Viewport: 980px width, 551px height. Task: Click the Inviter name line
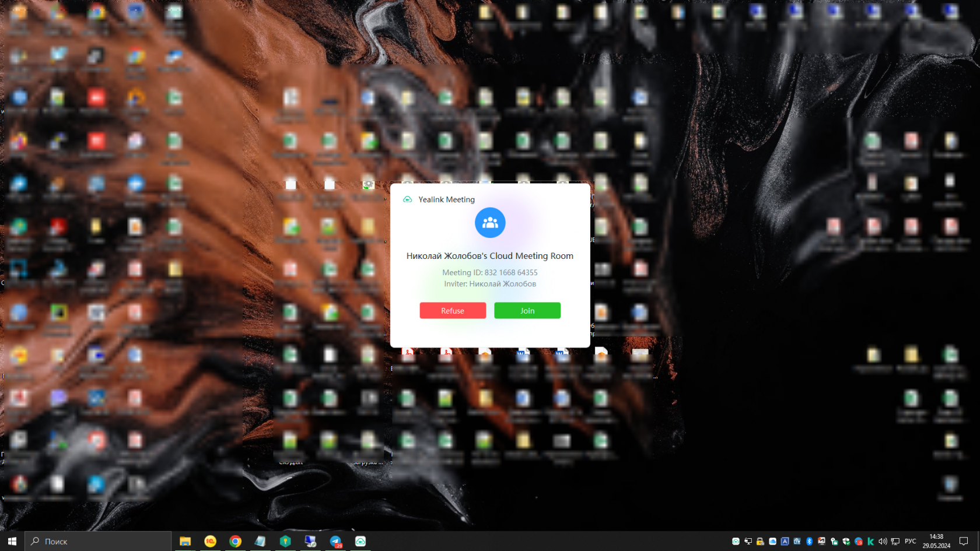[490, 284]
